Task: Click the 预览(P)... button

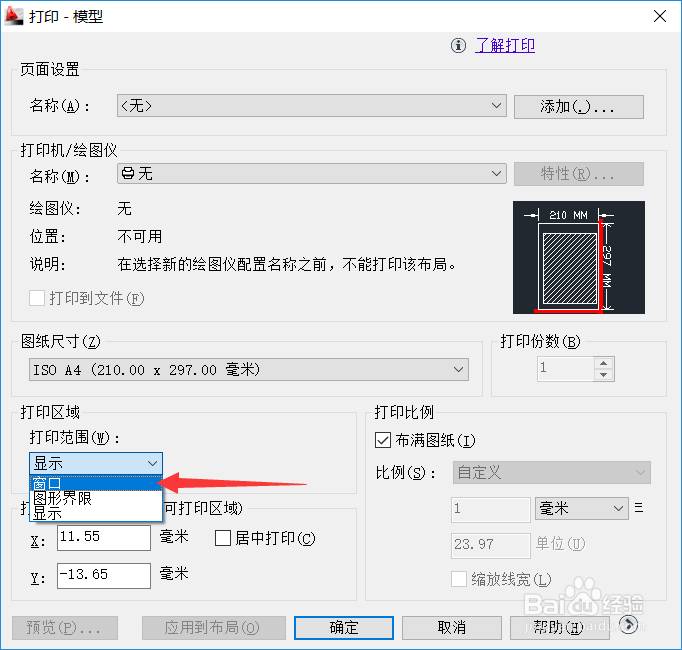Action: (65, 628)
